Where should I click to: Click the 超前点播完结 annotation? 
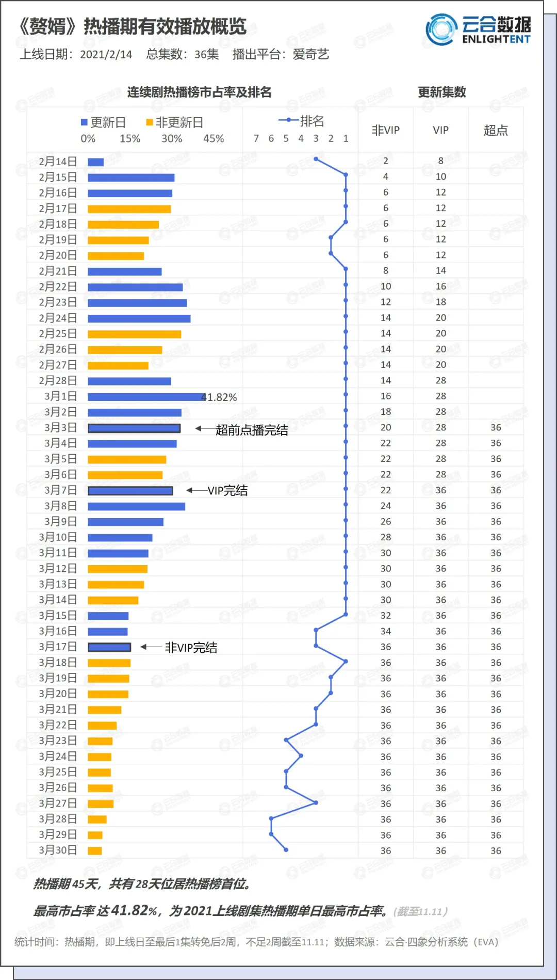pos(252,430)
